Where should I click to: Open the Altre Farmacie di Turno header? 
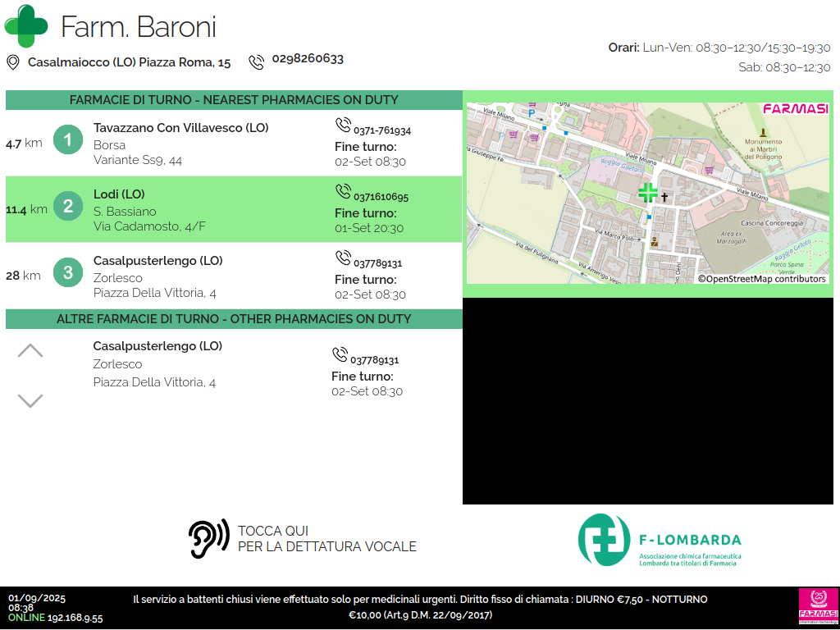[x=234, y=319]
